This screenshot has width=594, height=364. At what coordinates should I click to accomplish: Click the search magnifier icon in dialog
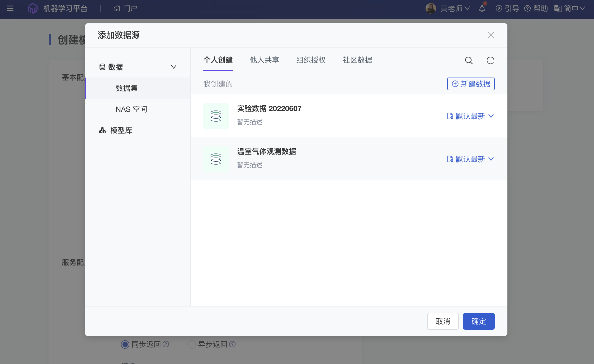[x=469, y=60]
